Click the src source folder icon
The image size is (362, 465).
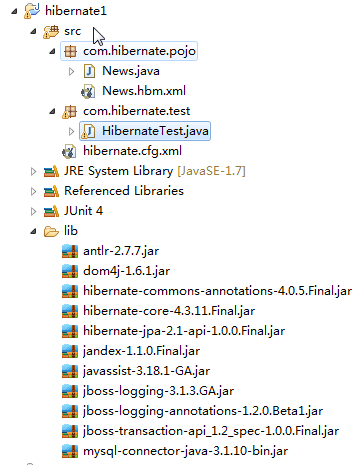point(51,31)
